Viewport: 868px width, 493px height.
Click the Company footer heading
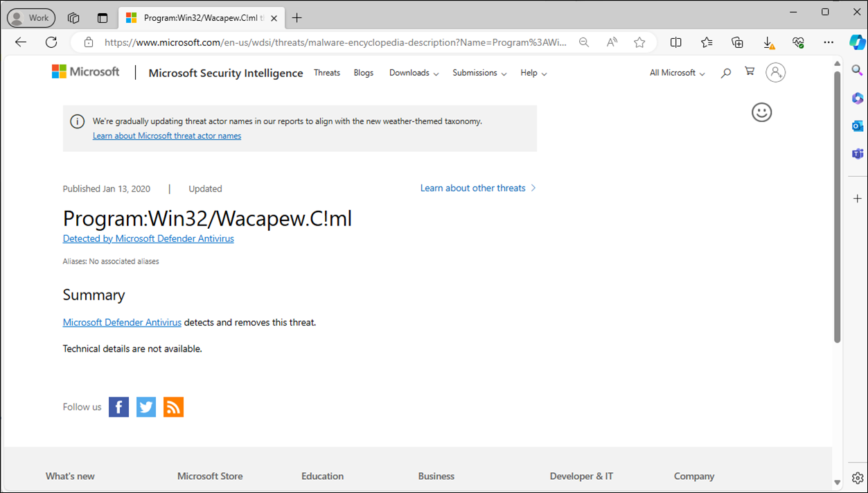coord(694,476)
